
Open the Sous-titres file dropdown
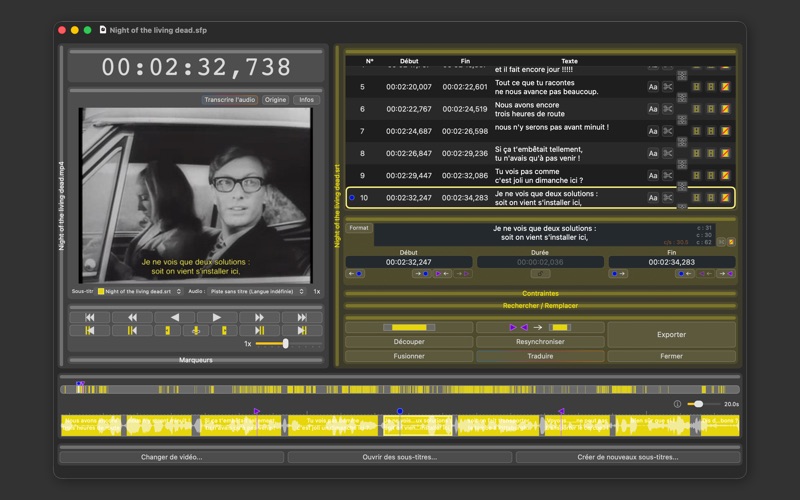point(140,292)
